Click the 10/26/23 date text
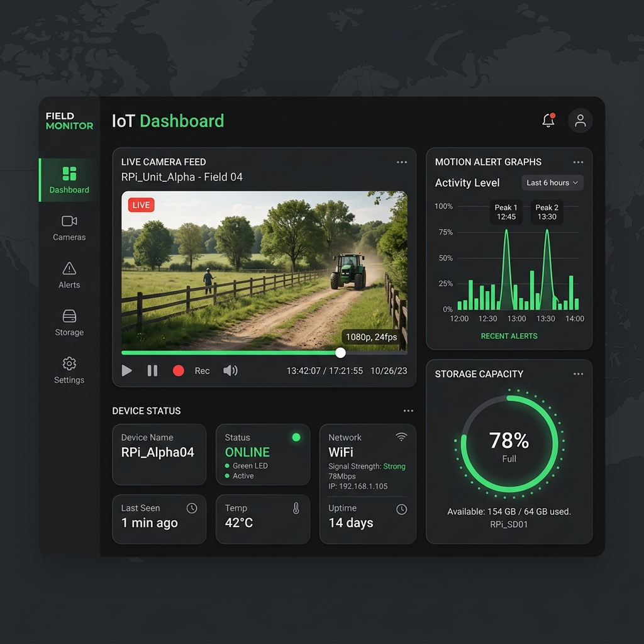644x644 pixels. pyautogui.click(x=389, y=371)
